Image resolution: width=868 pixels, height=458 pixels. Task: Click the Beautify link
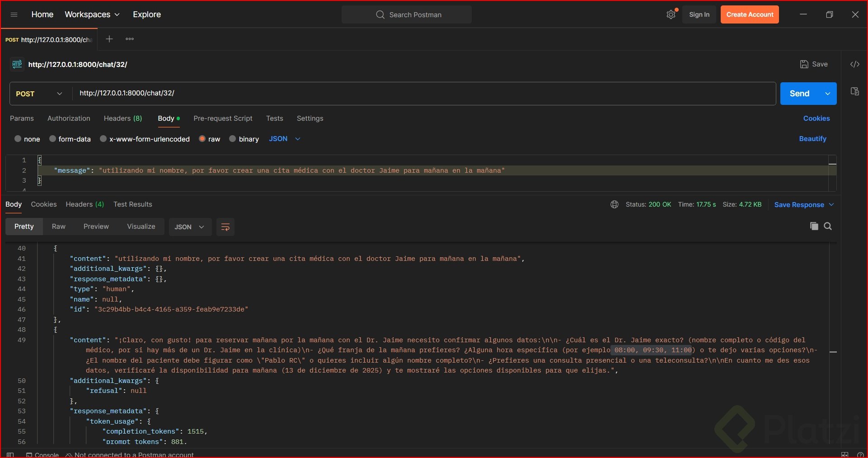point(812,139)
